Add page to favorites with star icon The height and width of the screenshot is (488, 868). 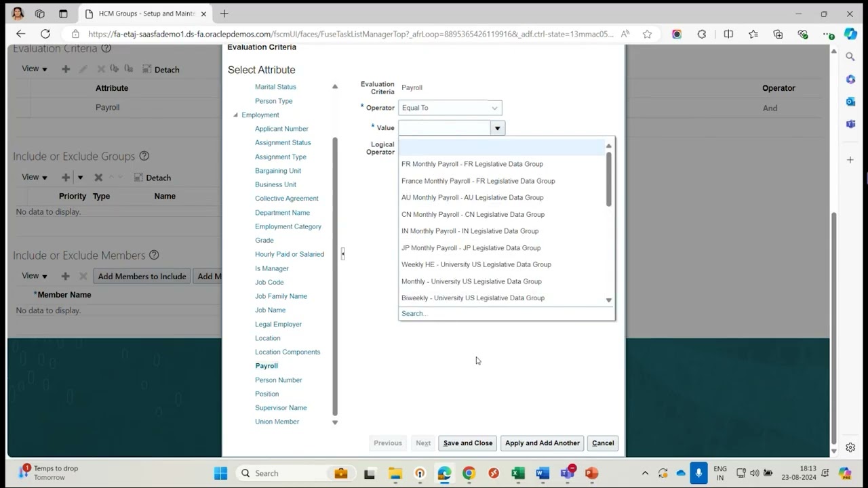click(x=648, y=34)
